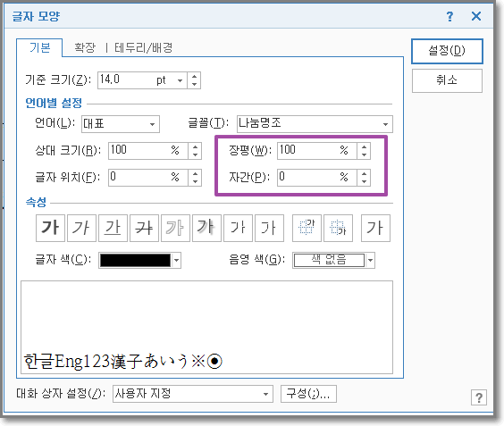Switch to the 기본 tab
Image resolution: width=504 pixels, height=426 pixels.
coord(40,48)
